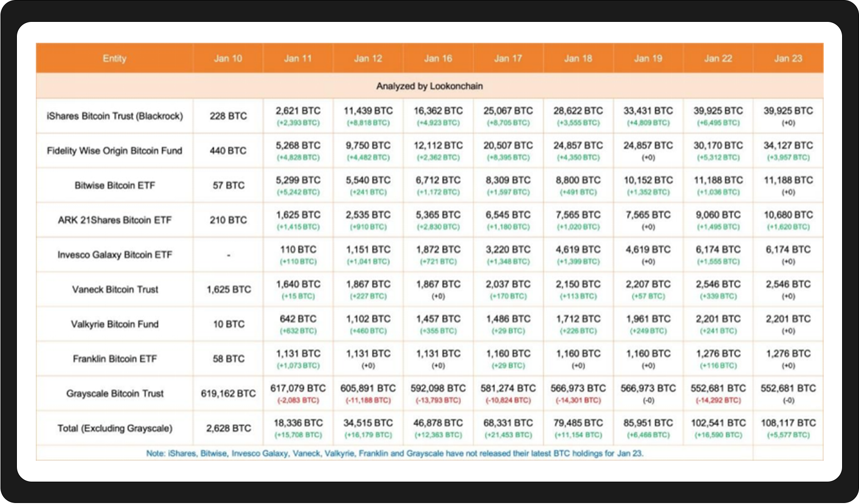Screen dimensions: 859x504
Task: Select the "Jan 23" column header
Action: pyautogui.click(x=788, y=58)
